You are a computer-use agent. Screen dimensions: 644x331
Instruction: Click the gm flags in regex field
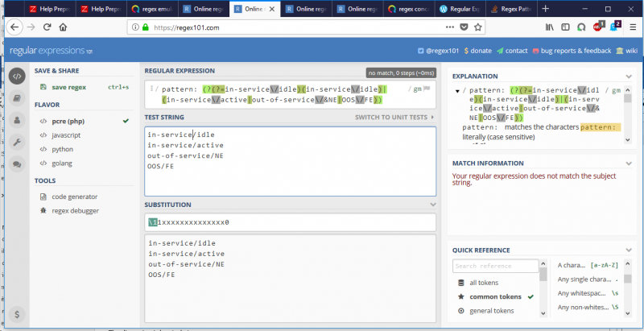pos(418,89)
